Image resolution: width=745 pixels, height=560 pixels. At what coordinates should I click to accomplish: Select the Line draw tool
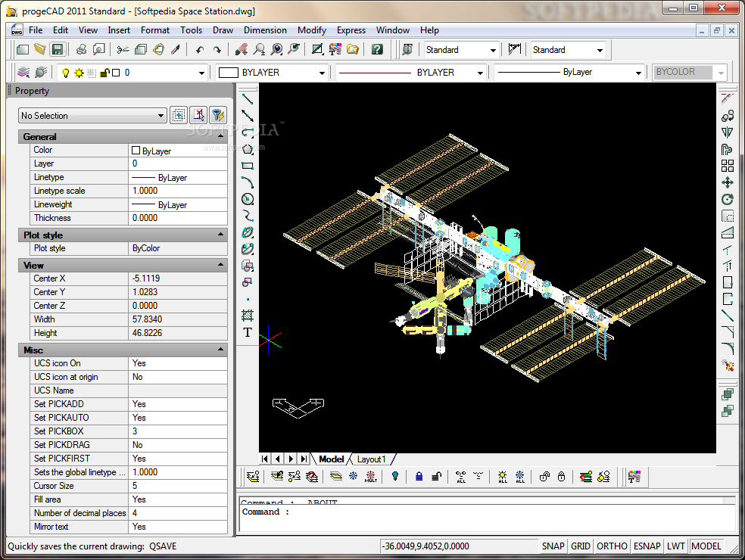click(248, 99)
